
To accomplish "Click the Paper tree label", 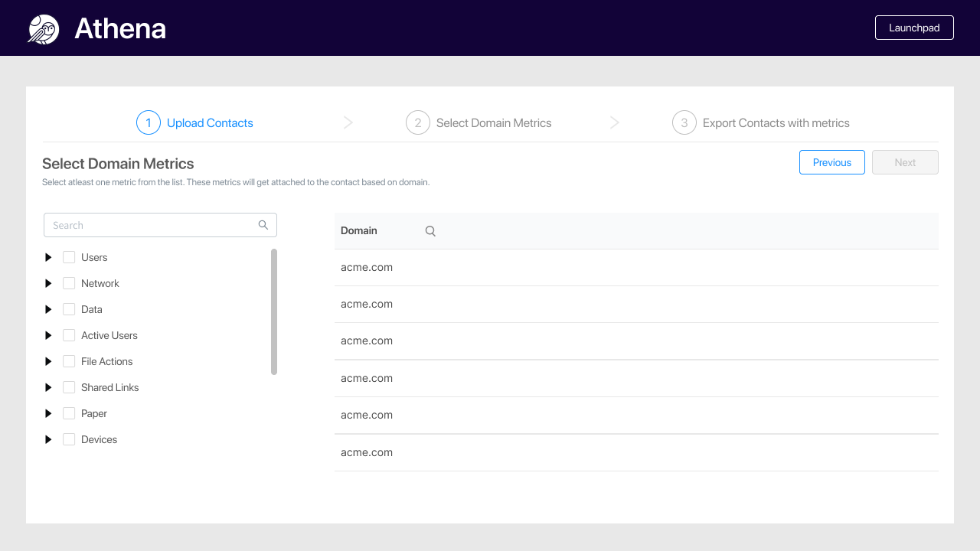I will [94, 413].
